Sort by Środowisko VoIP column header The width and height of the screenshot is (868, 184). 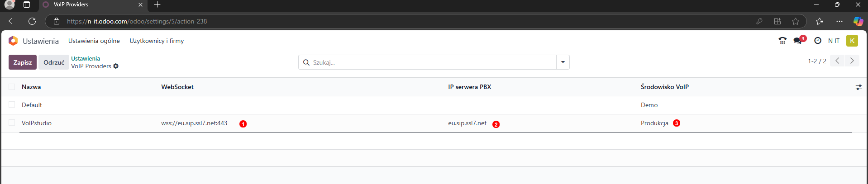[665, 87]
